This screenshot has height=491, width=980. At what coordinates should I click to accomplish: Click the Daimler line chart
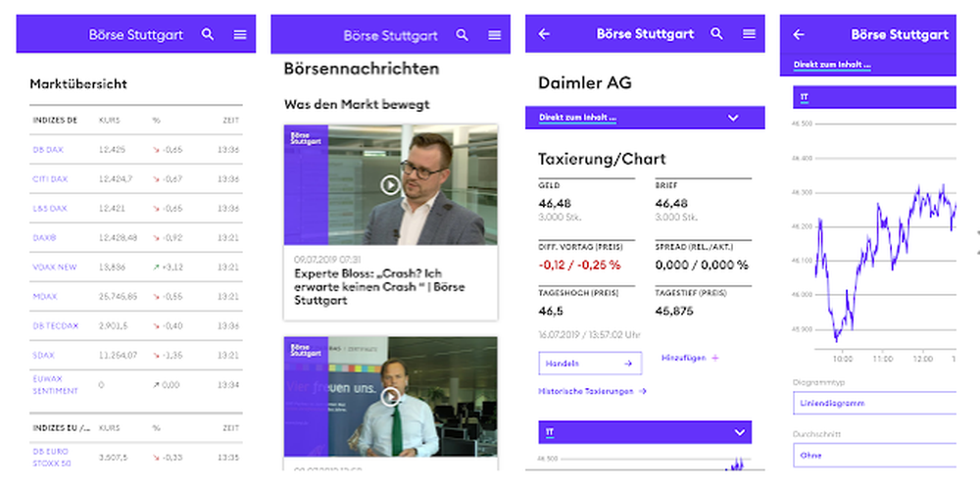(x=886, y=263)
